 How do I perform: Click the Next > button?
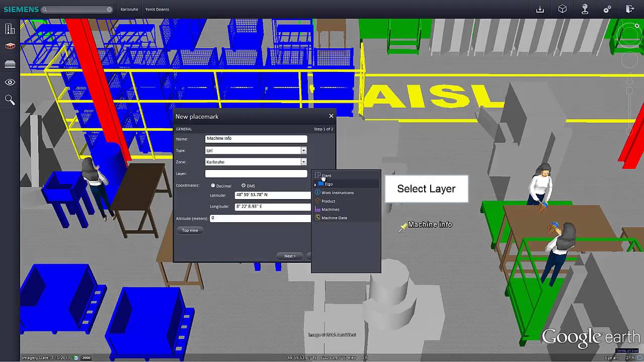pyautogui.click(x=290, y=256)
